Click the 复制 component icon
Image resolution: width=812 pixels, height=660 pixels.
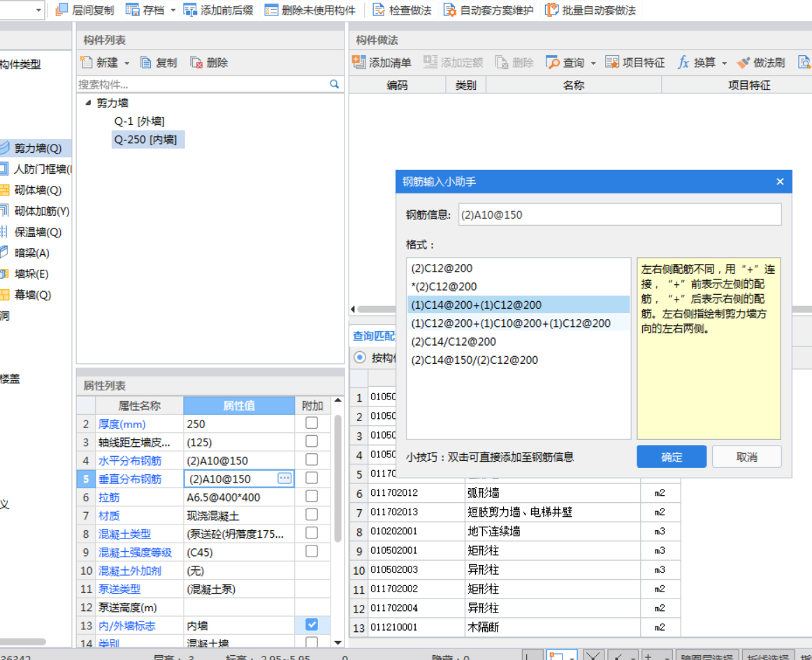pyautogui.click(x=146, y=63)
